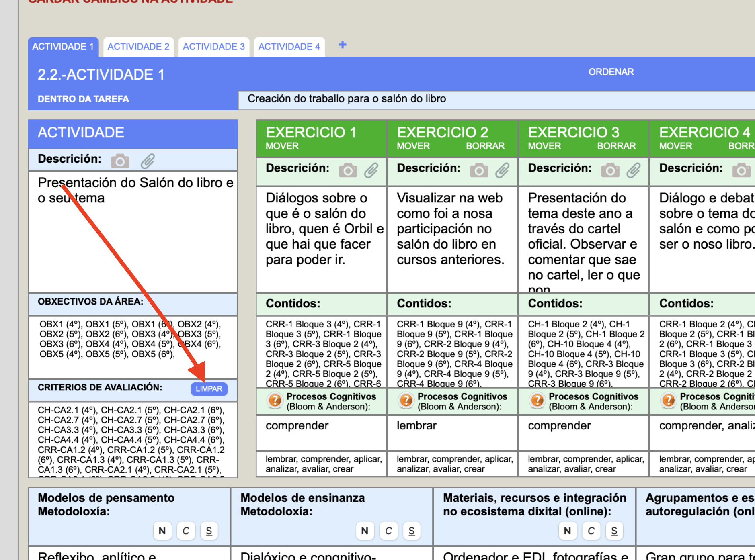
Task: Click the camera icon in the ACTIVIDADE description
Action: (x=120, y=161)
